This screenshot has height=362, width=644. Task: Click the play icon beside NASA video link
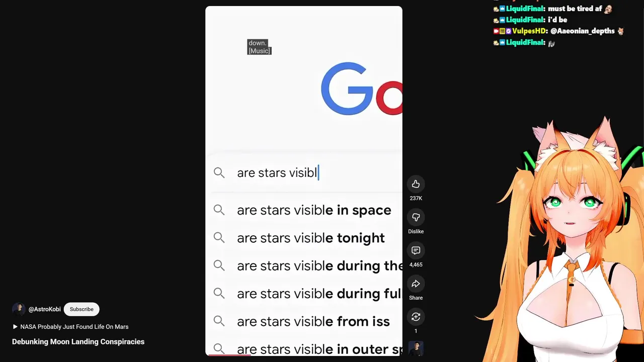click(x=15, y=327)
